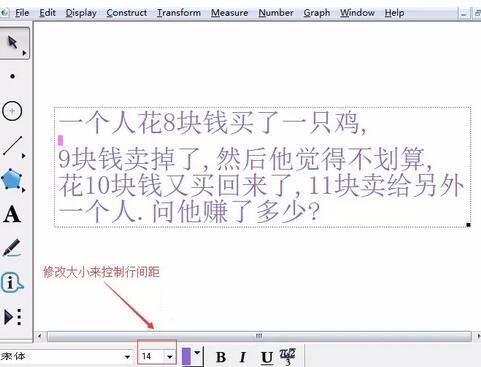Open the Display menu
Image resolution: width=481 pixels, height=367 pixels.
(x=81, y=13)
